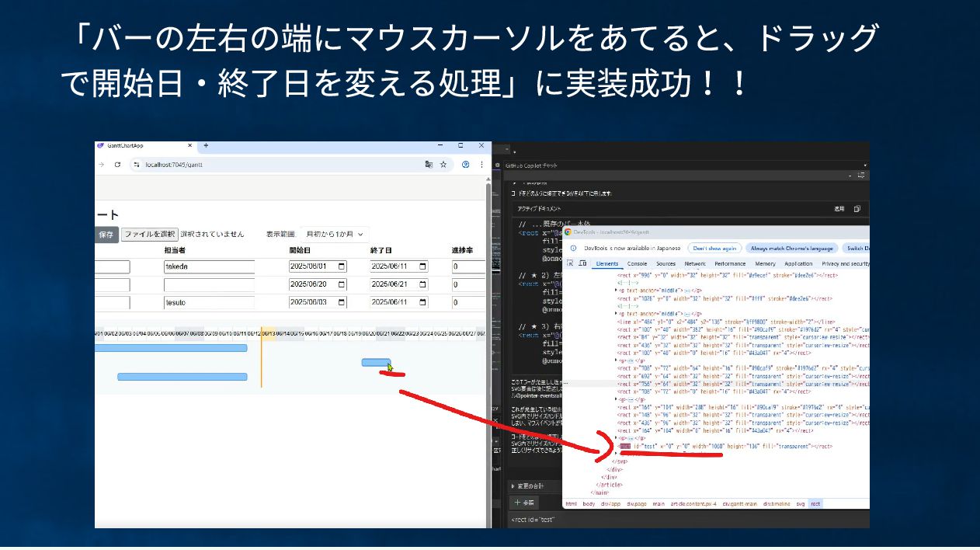The height and width of the screenshot is (550, 980).
Task: Bookmark this page with the star icon
Action: [x=443, y=165]
